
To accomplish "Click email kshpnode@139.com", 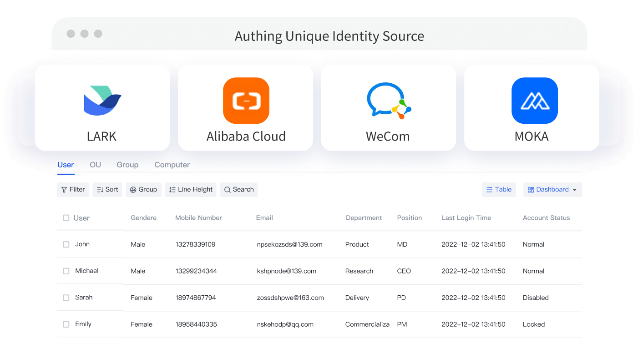I will coord(286,271).
